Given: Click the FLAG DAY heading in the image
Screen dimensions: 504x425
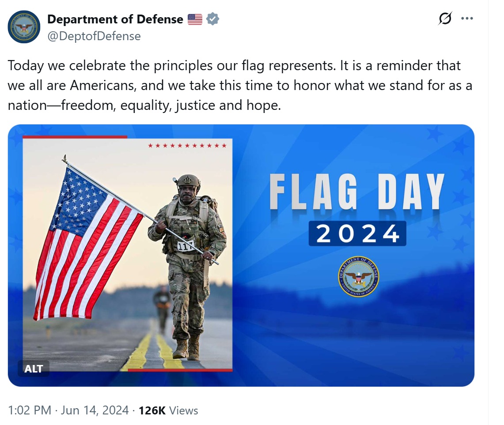Looking at the screenshot, I should [x=356, y=192].
